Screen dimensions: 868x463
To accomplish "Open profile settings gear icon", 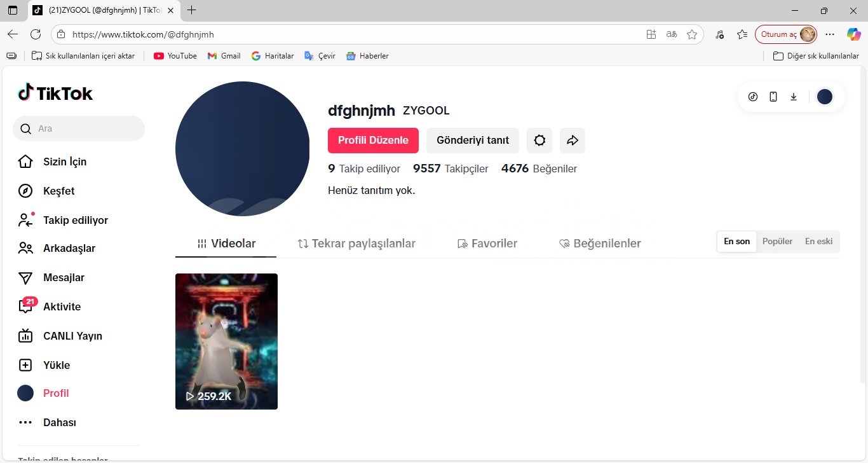I will coord(539,141).
